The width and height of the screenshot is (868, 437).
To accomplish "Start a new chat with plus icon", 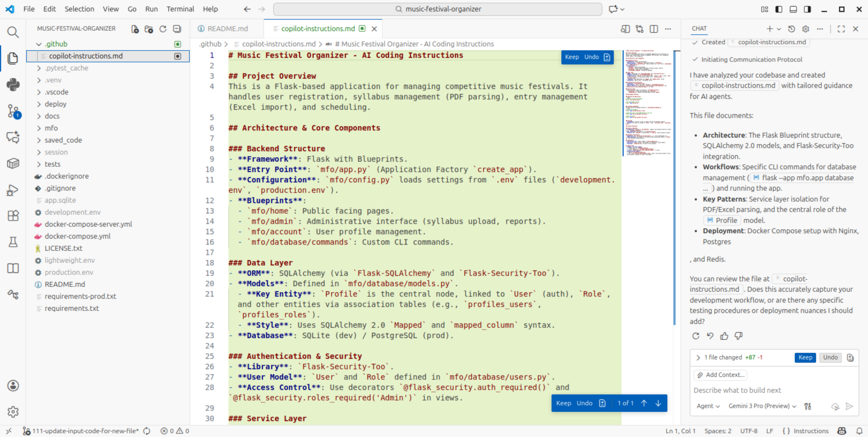I will 769,29.
